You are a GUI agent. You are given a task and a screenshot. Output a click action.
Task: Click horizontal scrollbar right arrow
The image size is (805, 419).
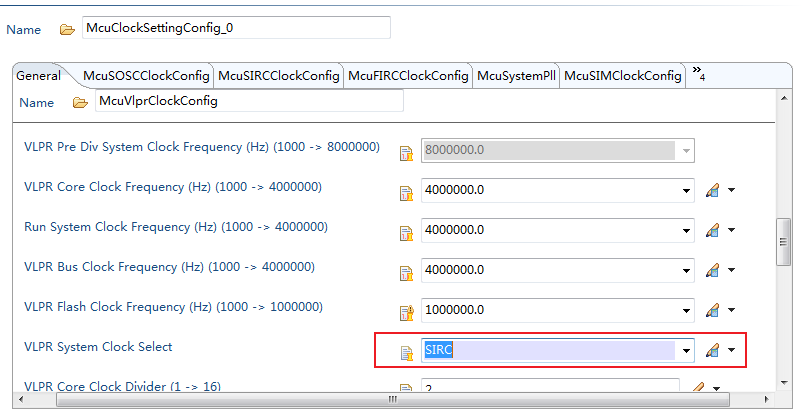coord(766,399)
